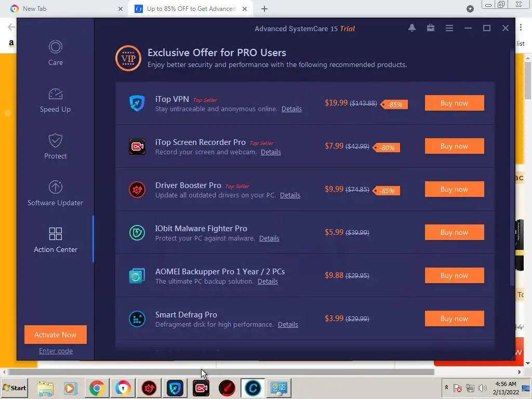The height and width of the screenshot is (399, 532).
Task: Click the Driver Booster -85% discount tag
Action: tap(387, 191)
